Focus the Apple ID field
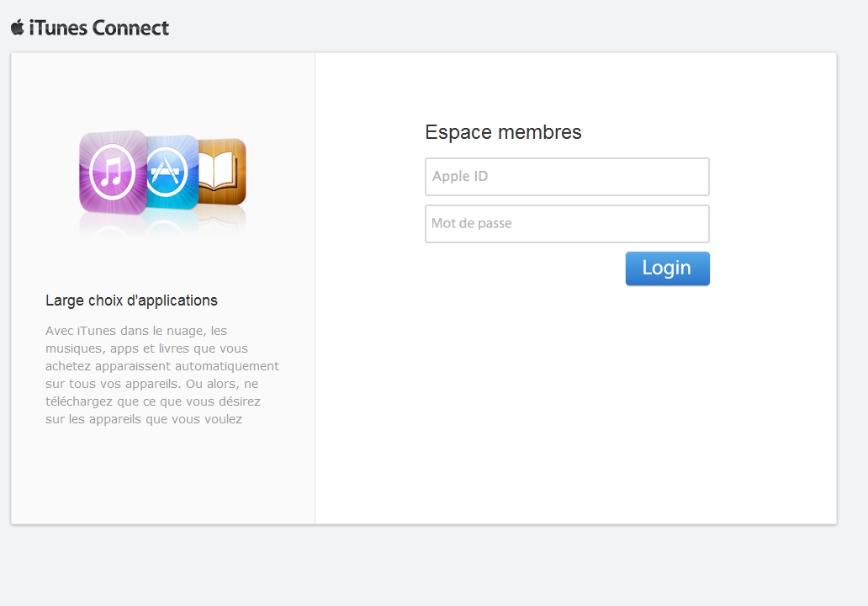 (567, 177)
